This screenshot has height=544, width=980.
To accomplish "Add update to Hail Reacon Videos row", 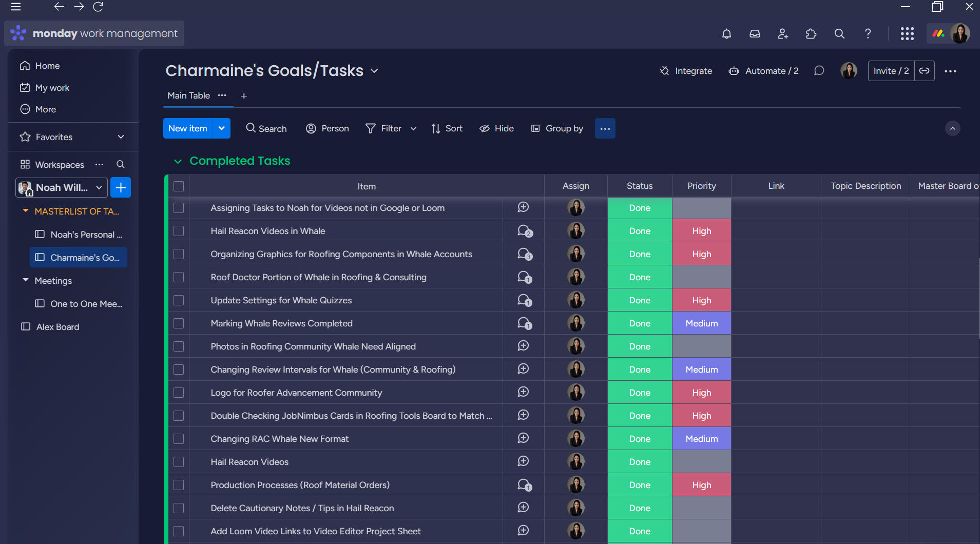I will 523,461.
